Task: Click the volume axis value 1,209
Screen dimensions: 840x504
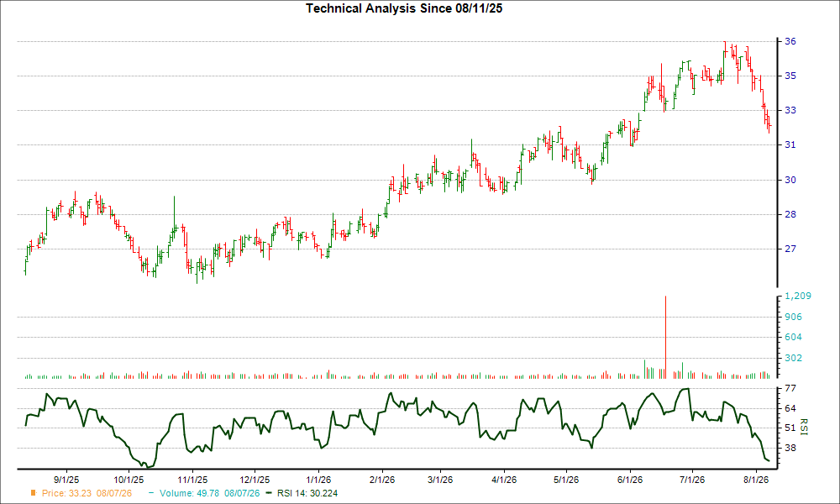Action: [798, 296]
